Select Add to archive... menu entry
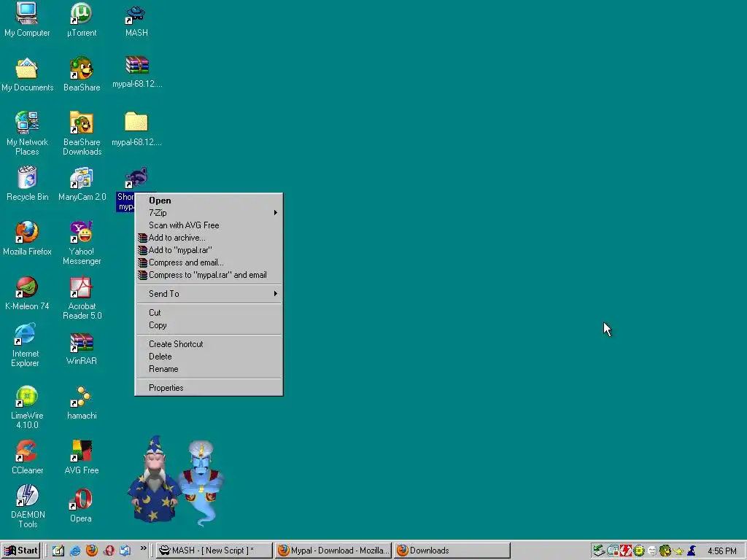Screen dimensions: 747x560 (209, 238)
